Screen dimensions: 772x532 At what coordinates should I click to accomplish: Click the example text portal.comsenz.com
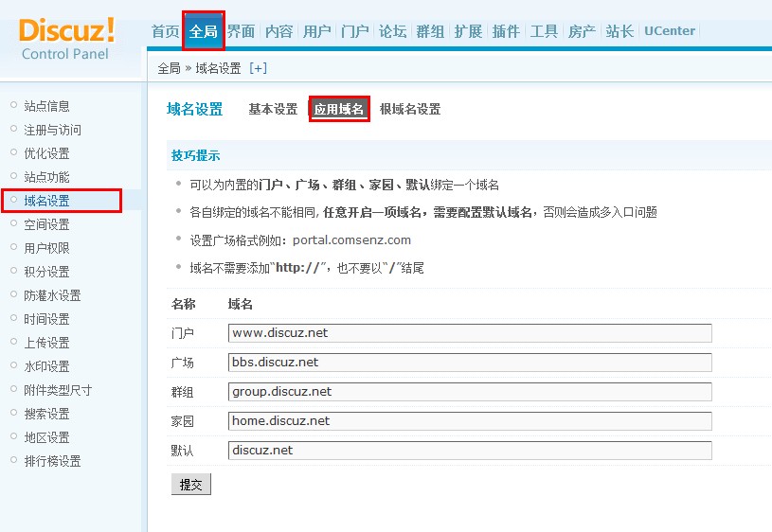[351, 240]
